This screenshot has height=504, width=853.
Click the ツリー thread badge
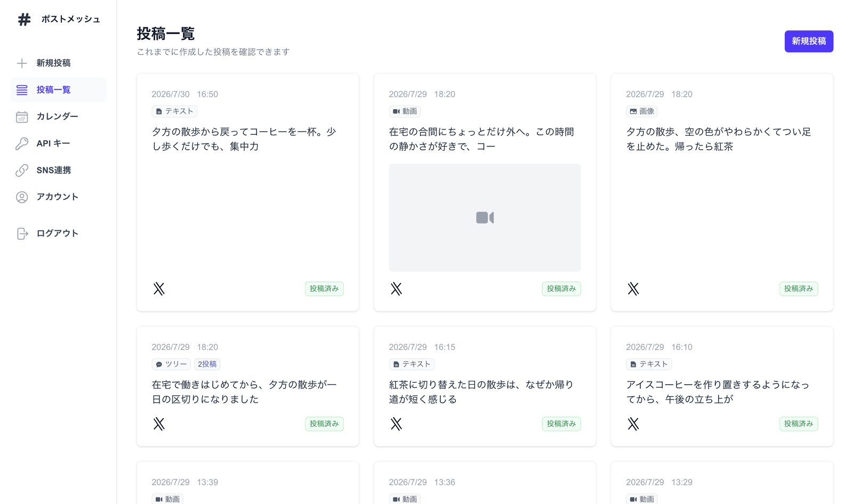171,364
